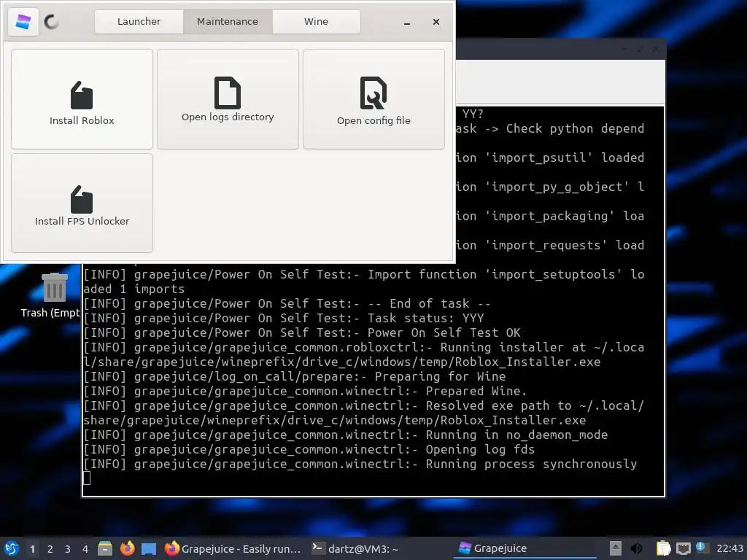Select the Grapejuice taskbar window entry
The height and width of the screenshot is (560, 747).
pyautogui.click(x=524, y=548)
